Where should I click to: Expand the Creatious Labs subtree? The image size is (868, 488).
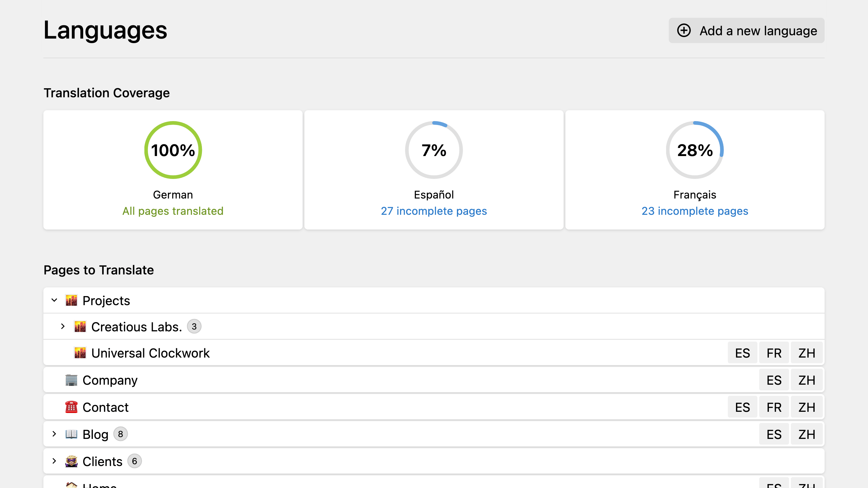pos(63,327)
